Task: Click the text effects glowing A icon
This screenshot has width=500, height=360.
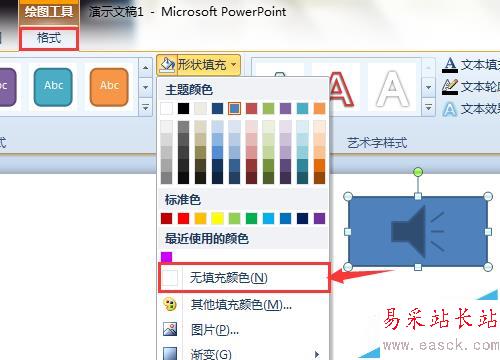Action: coord(450,109)
